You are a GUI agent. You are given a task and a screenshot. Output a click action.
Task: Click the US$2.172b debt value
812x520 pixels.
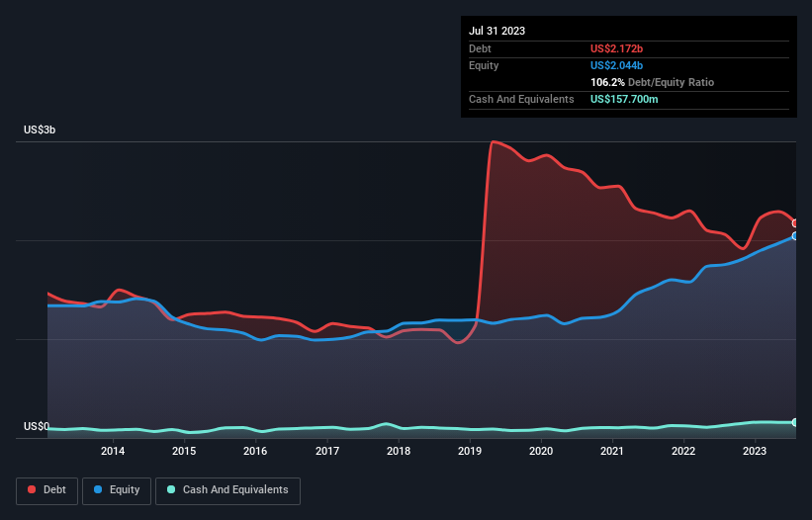(616, 48)
